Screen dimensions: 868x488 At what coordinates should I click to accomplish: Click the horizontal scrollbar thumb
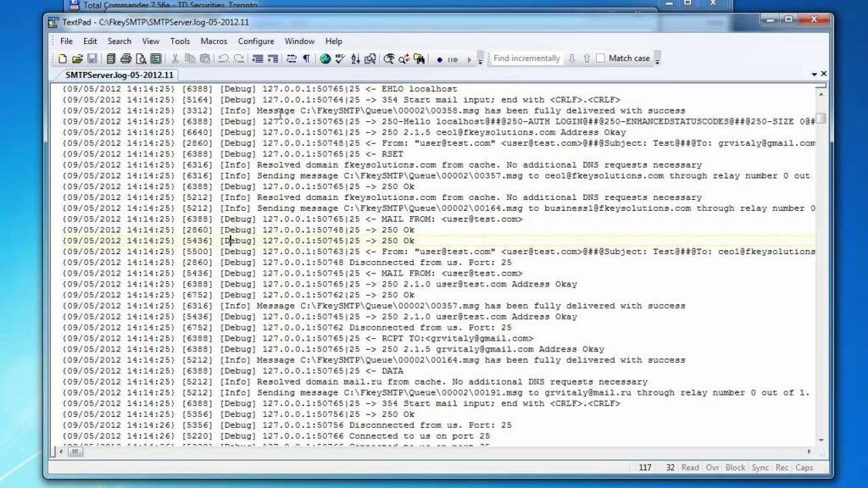coord(75,452)
